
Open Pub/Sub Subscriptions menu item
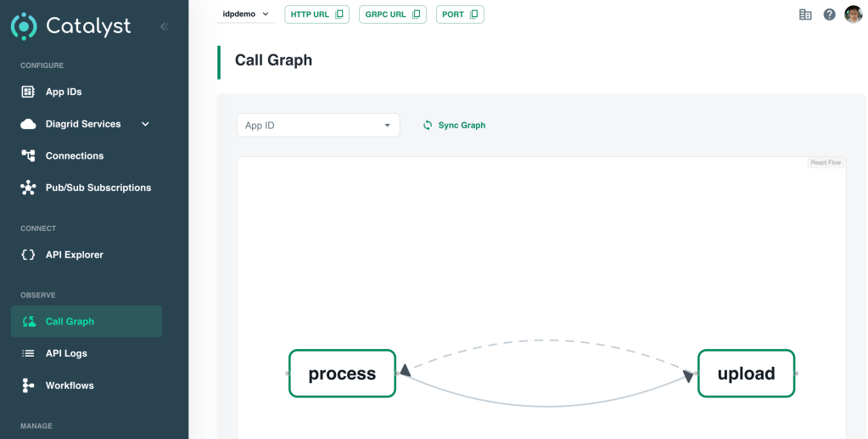click(x=98, y=188)
